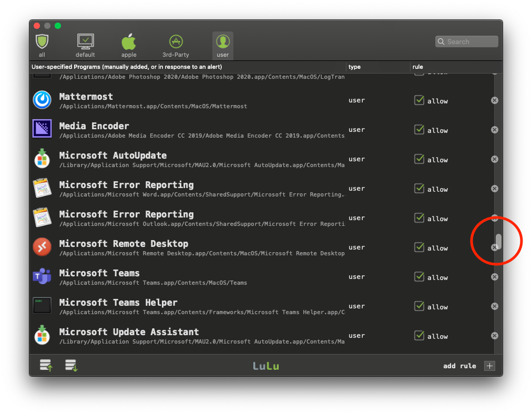Delete the Microsoft Teams rule

495,277
